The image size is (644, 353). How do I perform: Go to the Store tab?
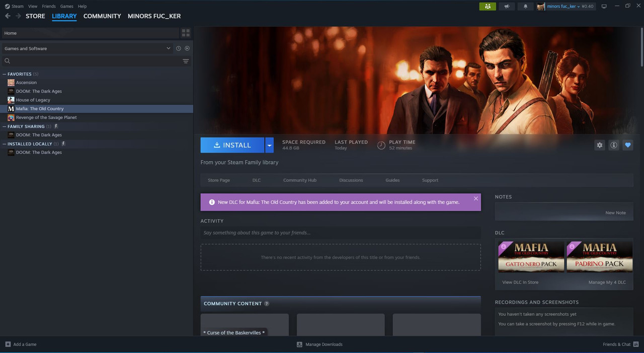[35, 16]
